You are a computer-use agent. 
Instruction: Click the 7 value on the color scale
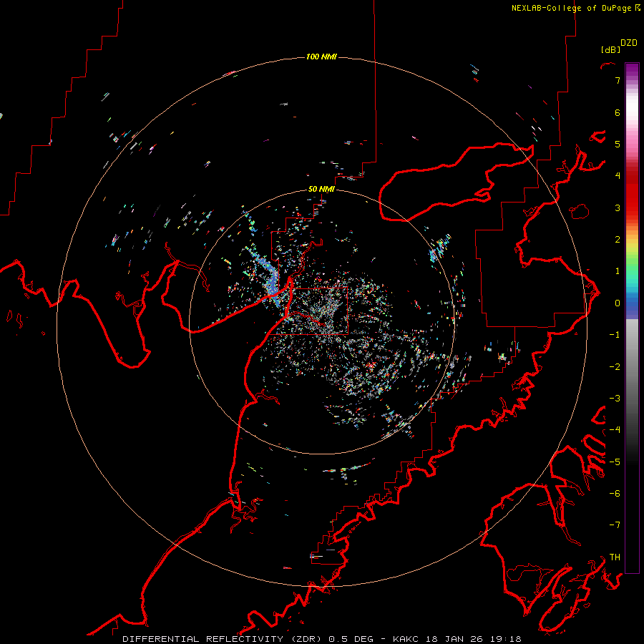pyautogui.click(x=618, y=80)
